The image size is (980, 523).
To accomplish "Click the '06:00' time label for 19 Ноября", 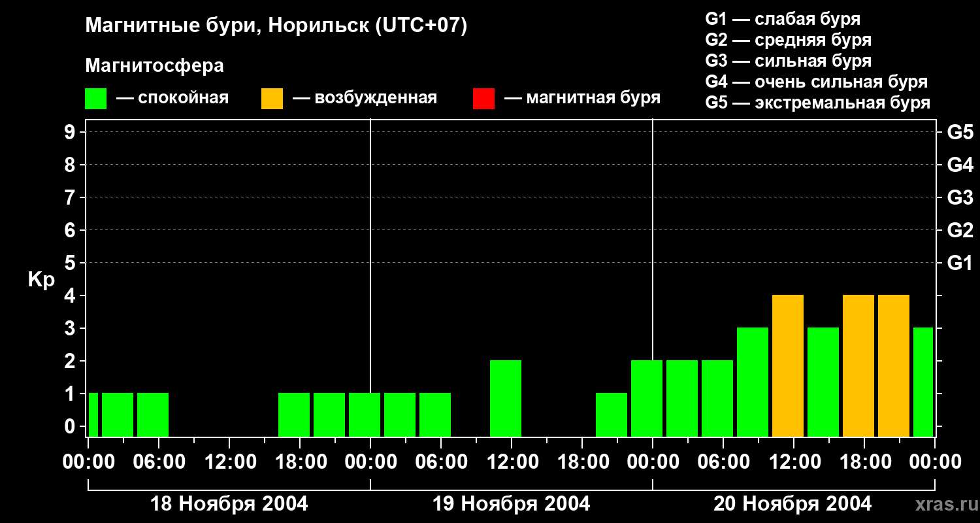I will [441, 462].
